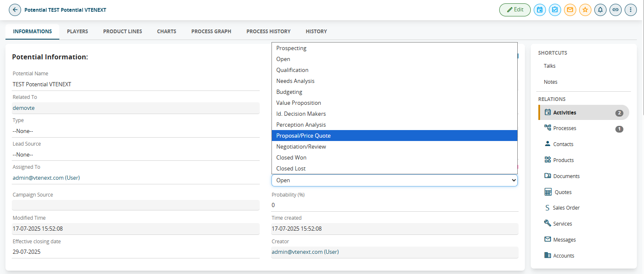Select Id. Decision Makers option
This screenshot has width=644, height=274.
point(394,114)
